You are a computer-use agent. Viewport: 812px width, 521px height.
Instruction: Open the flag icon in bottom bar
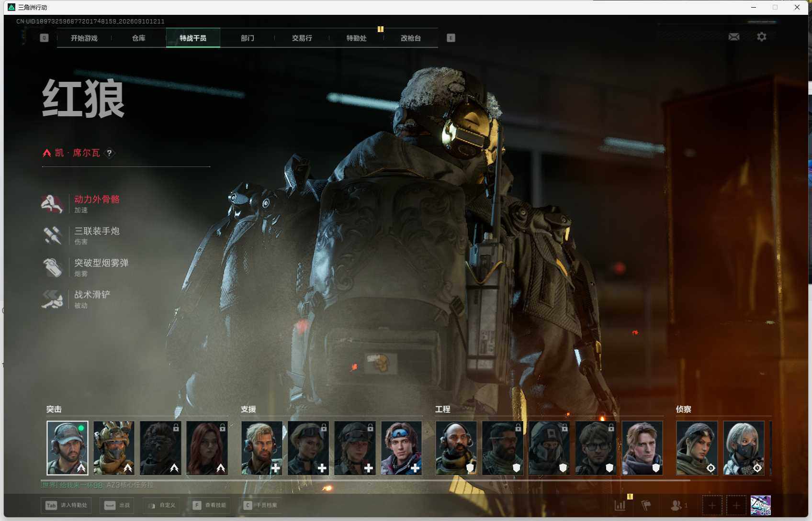point(646,505)
